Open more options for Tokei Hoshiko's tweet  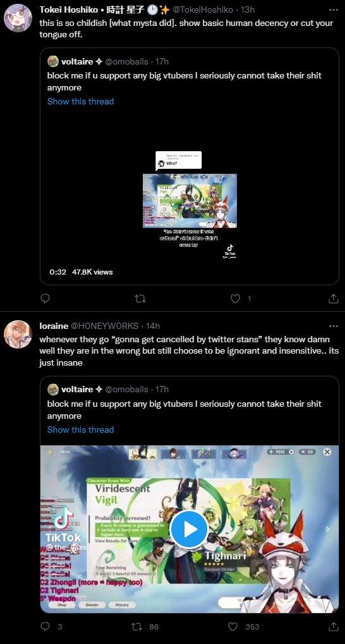point(334,9)
